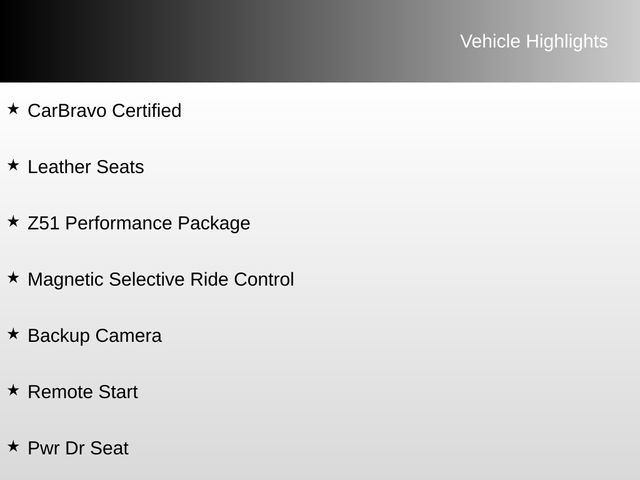Click the Remote Start highlight text

tap(83, 392)
